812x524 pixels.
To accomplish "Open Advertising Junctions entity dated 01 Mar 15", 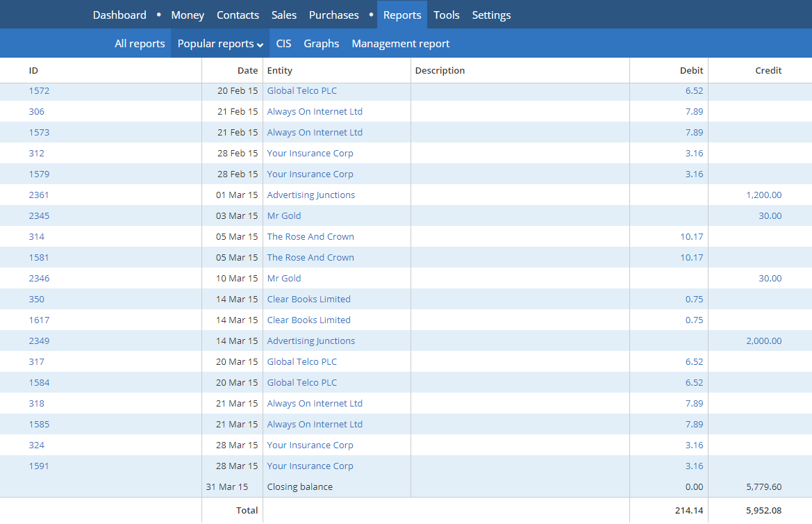I will 310,195.
